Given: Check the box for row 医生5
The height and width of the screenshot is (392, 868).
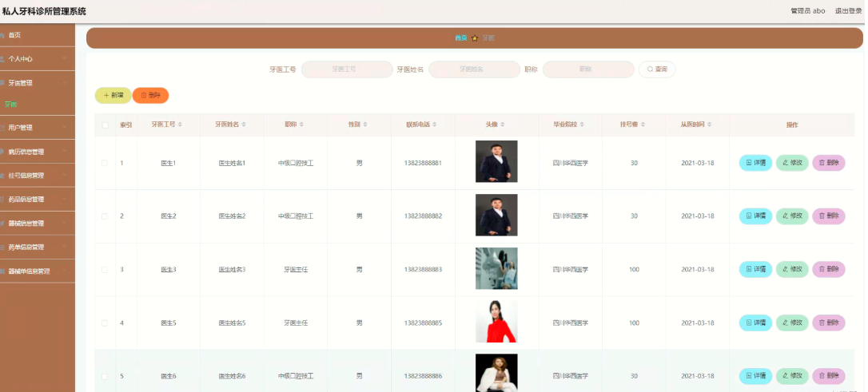Looking at the screenshot, I should (x=106, y=323).
